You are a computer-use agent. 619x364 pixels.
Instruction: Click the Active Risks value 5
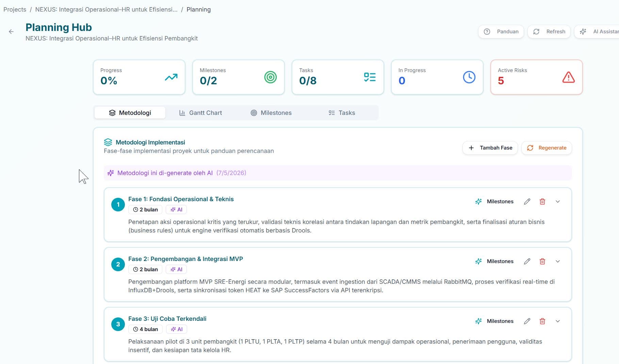coord(501,81)
